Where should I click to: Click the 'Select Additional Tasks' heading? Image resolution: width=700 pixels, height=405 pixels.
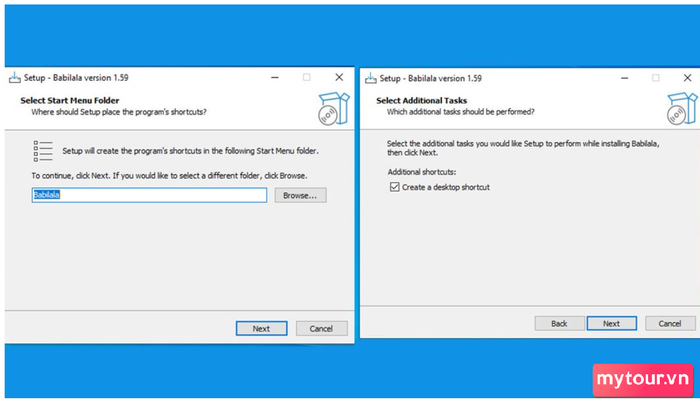coord(421,100)
